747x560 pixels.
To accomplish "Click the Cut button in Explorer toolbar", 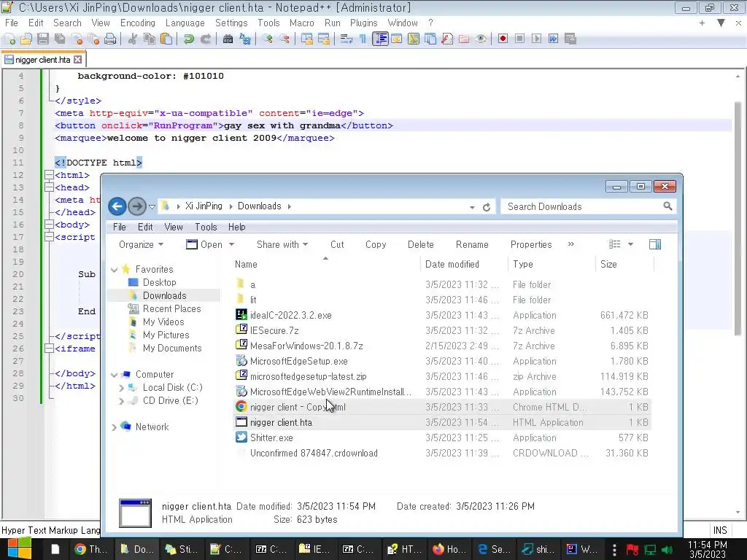I will pyautogui.click(x=337, y=245).
